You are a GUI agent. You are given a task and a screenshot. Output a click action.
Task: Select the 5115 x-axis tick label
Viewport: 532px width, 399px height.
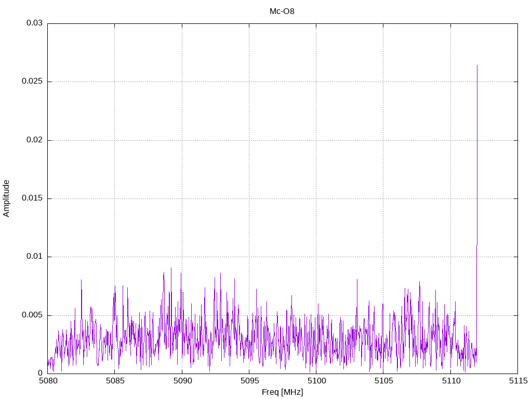[517, 382]
